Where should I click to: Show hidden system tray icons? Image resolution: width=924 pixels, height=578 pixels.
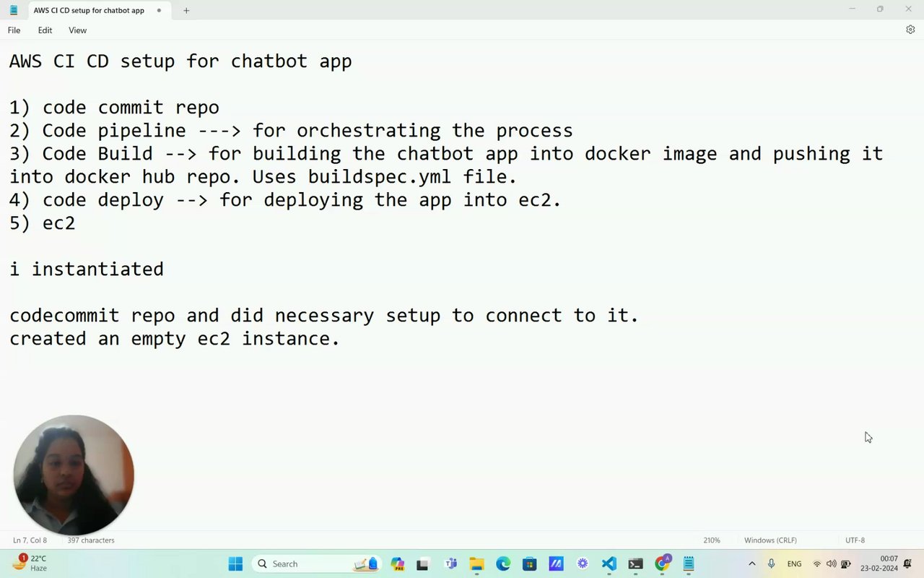[x=751, y=564]
